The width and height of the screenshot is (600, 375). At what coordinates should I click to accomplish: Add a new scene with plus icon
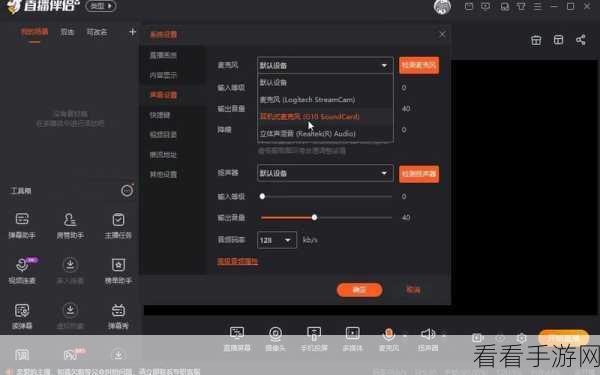132,32
